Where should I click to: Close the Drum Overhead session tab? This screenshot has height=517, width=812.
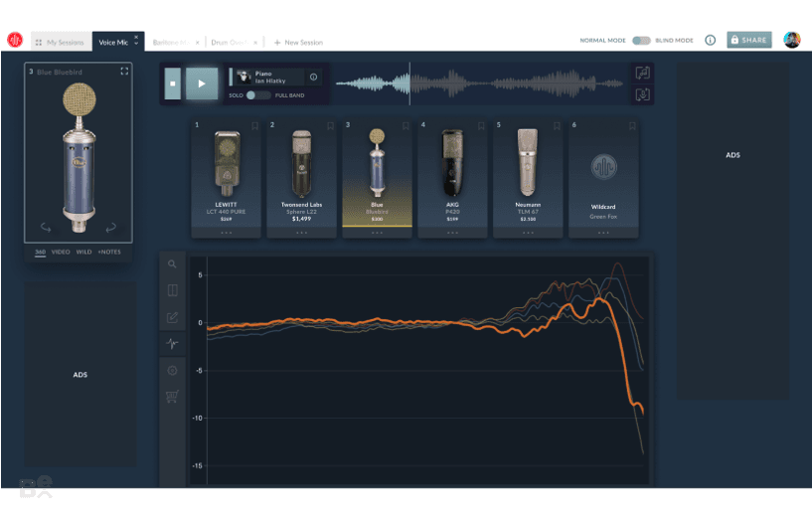pos(255,43)
